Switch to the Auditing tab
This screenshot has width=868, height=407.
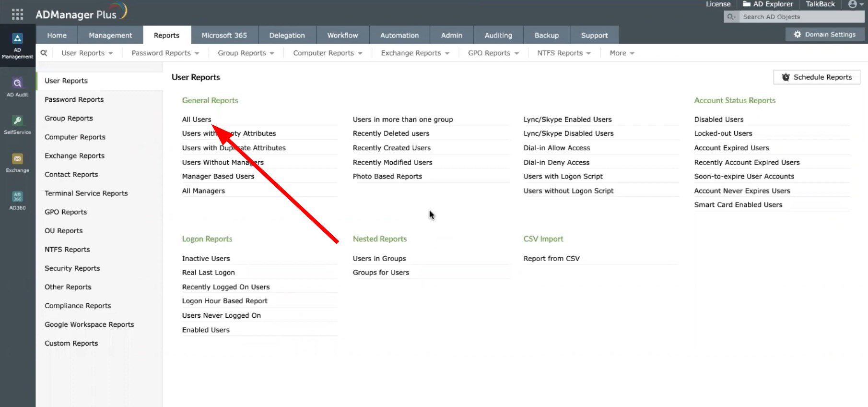click(498, 35)
